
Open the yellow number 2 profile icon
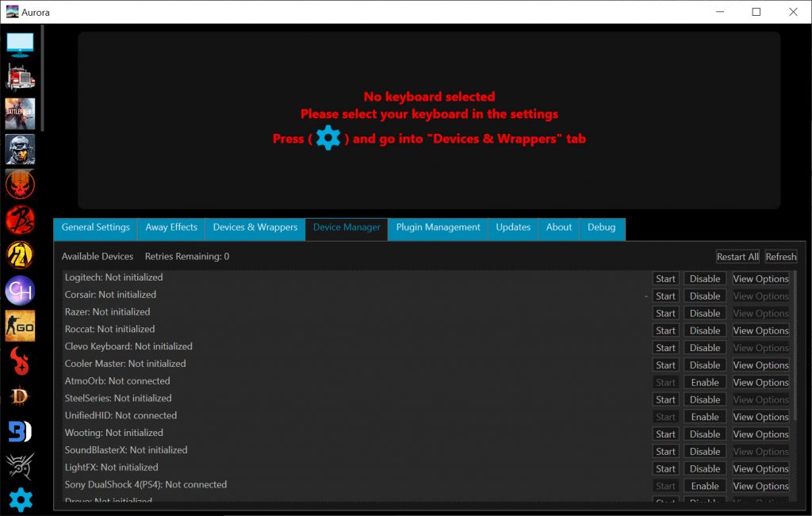tap(20, 255)
